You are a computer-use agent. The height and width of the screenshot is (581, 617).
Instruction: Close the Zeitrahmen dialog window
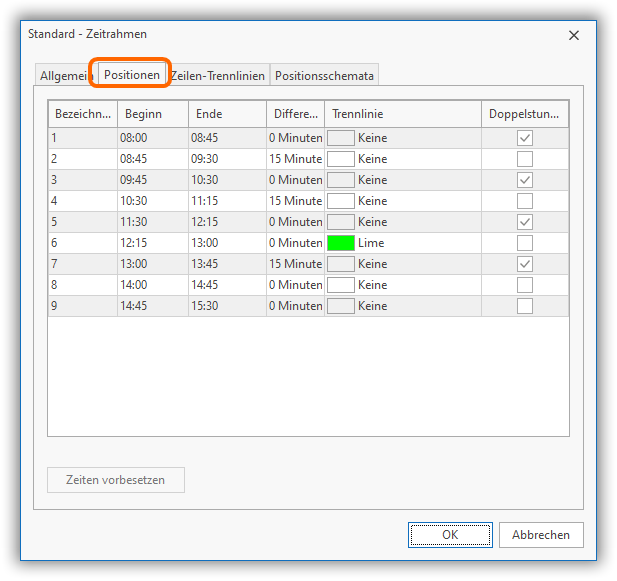574,35
